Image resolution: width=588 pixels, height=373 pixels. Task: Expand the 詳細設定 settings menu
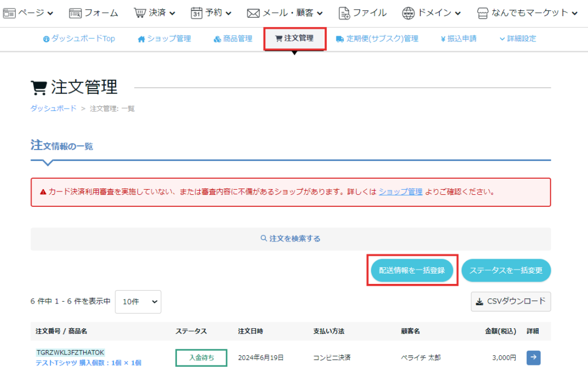point(517,39)
